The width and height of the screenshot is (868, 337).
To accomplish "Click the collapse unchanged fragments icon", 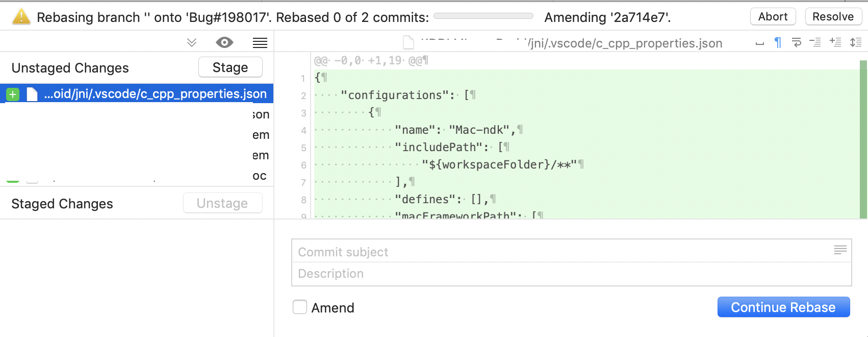I will [x=816, y=43].
